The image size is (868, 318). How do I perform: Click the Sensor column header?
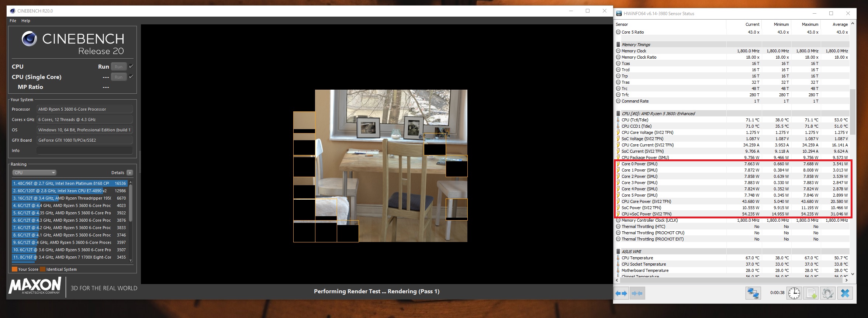coord(670,24)
